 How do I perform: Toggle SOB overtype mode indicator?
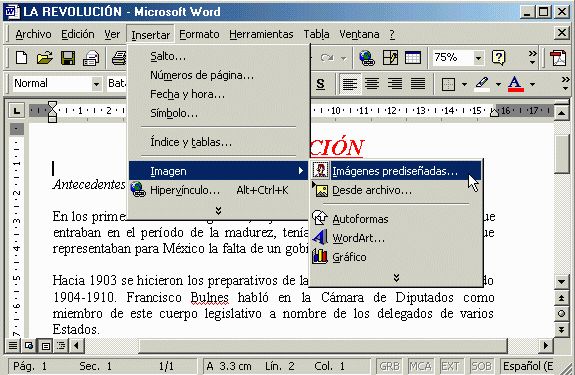[481, 366]
